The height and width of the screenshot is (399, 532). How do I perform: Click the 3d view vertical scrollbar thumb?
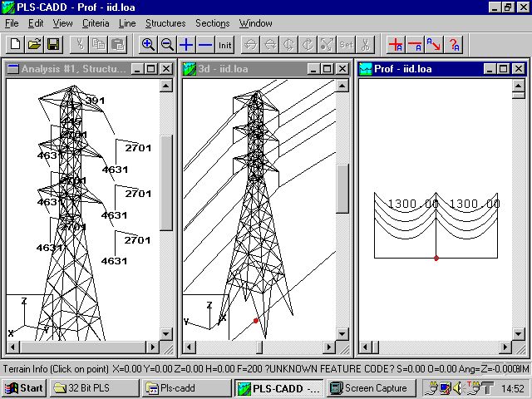[342, 188]
